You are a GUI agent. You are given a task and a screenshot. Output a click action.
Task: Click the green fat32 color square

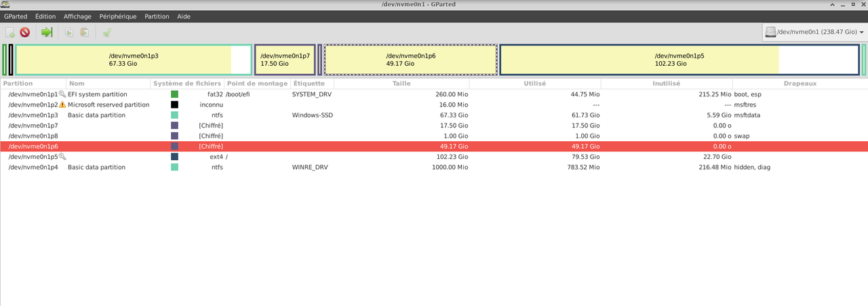174,94
